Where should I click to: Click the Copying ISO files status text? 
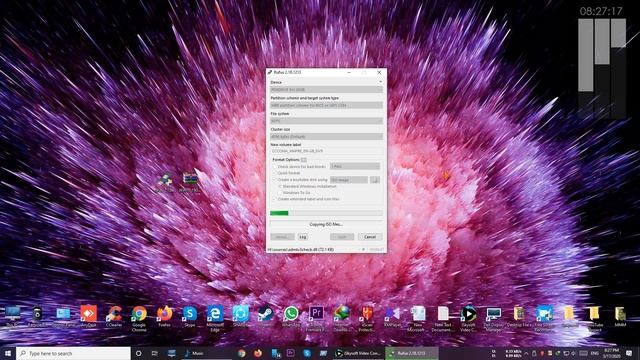tap(326, 224)
